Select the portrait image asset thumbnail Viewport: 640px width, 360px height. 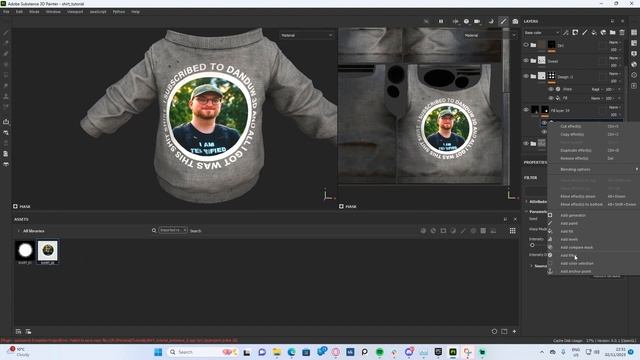point(48,250)
